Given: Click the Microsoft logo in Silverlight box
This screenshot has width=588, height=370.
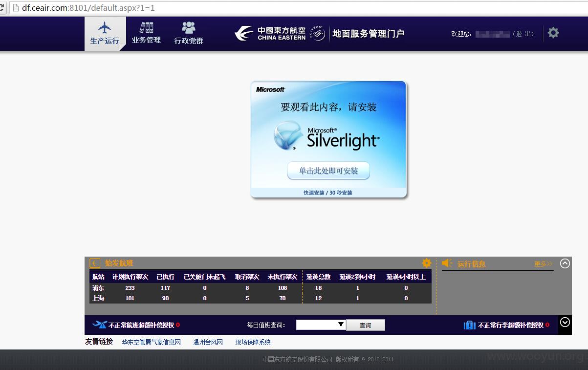Looking at the screenshot, I should 270,89.
